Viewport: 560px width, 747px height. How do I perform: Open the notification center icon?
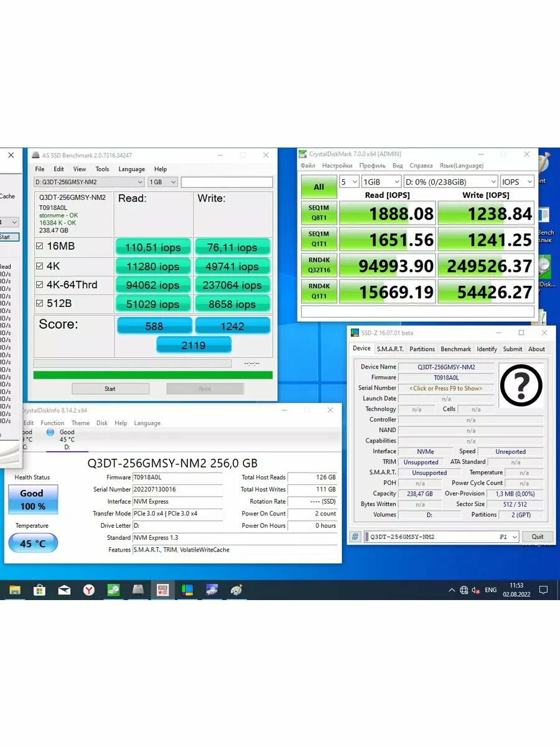tap(543, 590)
